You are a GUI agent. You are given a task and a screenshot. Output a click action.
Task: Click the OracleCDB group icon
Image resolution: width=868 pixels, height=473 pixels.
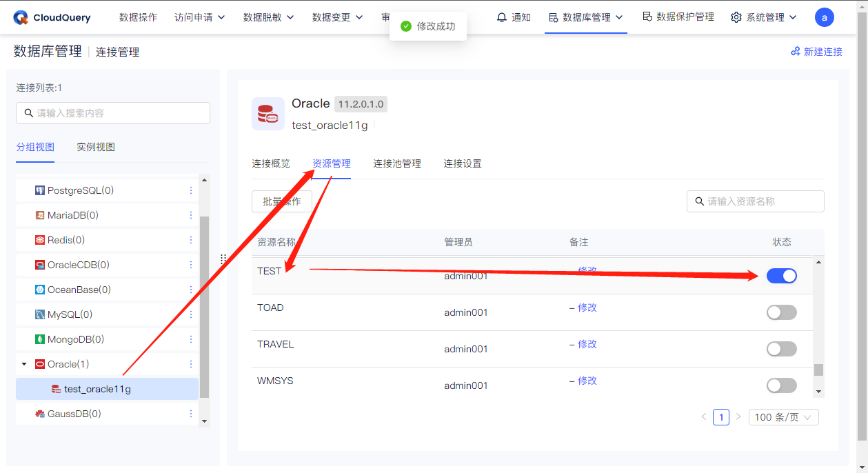click(x=40, y=265)
